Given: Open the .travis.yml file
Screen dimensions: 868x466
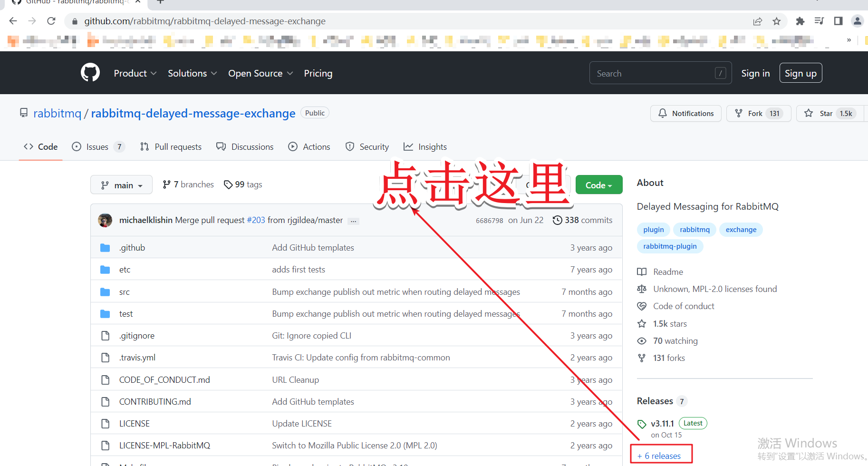Looking at the screenshot, I should coord(137,358).
